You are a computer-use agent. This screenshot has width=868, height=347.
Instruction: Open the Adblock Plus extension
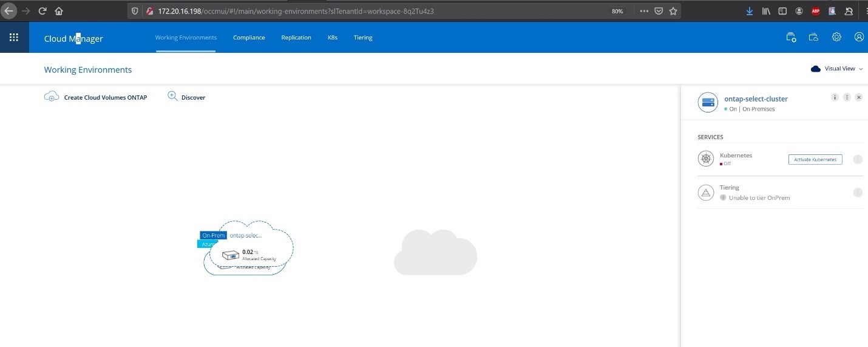(x=816, y=11)
